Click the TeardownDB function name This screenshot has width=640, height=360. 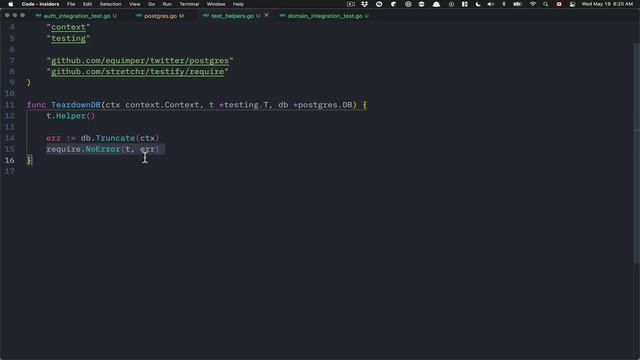(x=76, y=105)
